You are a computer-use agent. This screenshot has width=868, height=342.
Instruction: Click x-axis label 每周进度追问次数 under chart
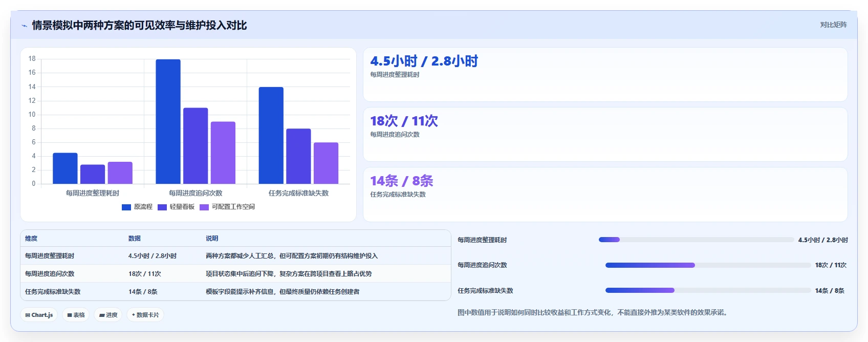(x=196, y=193)
